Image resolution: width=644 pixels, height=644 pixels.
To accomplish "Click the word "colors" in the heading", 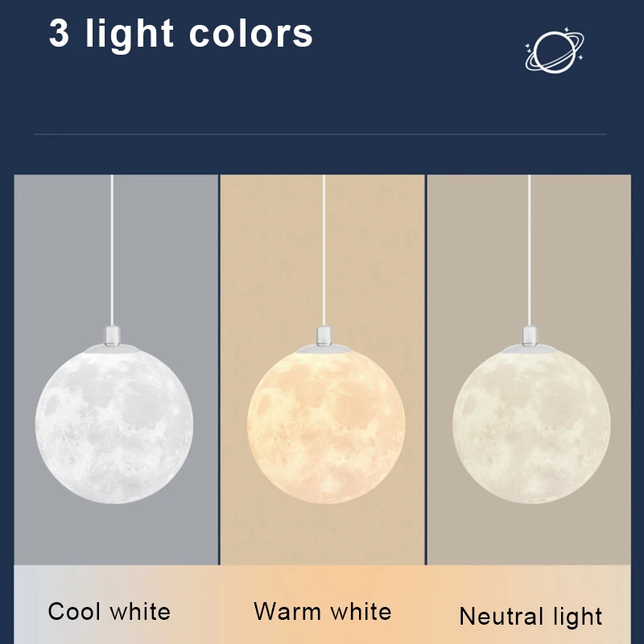I will (x=250, y=34).
